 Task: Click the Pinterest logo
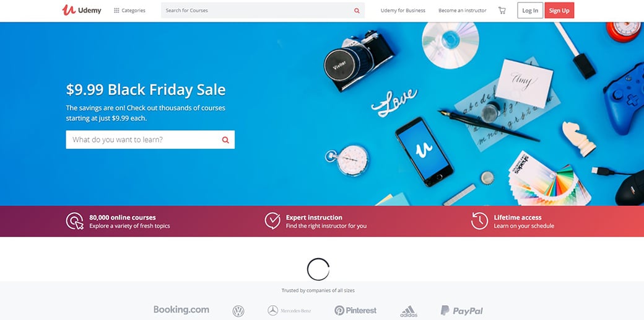[355, 311]
